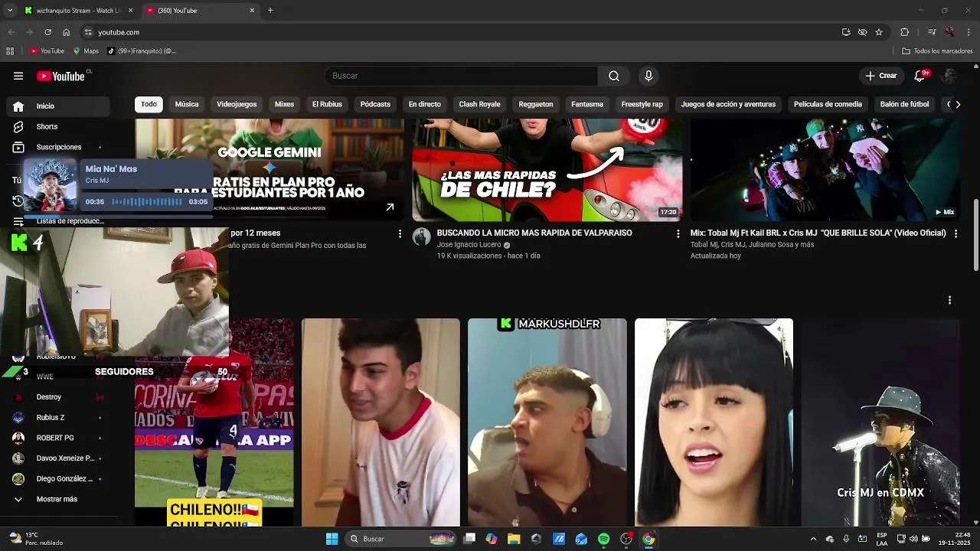Select the Videojuegos filter chip
The image size is (980, 551).
tap(237, 104)
